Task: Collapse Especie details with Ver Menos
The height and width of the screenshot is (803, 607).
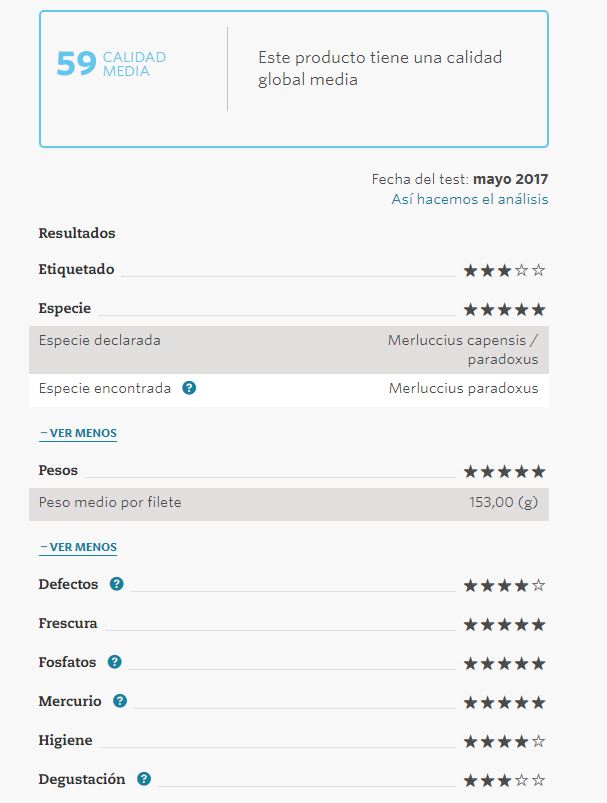Action: pos(78,434)
